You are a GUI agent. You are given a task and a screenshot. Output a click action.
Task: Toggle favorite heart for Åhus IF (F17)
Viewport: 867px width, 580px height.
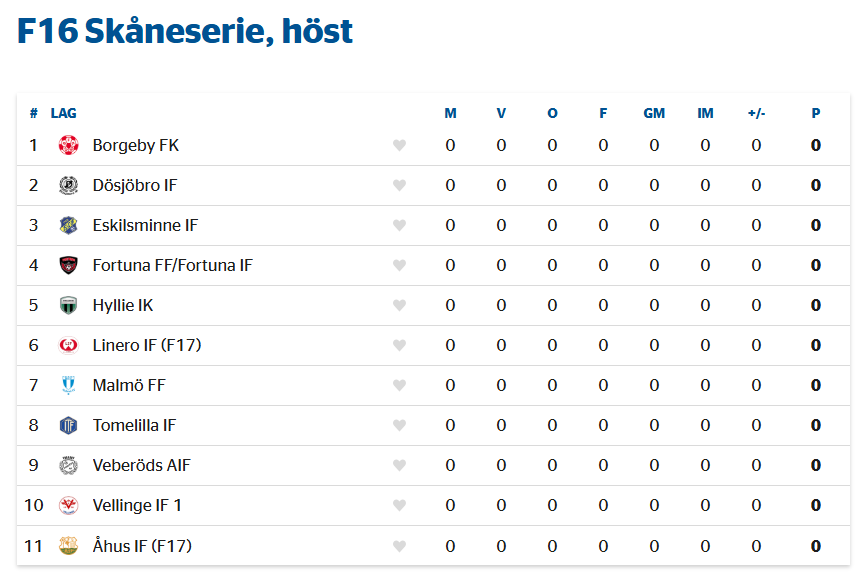pyautogui.click(x=399, y=546)
